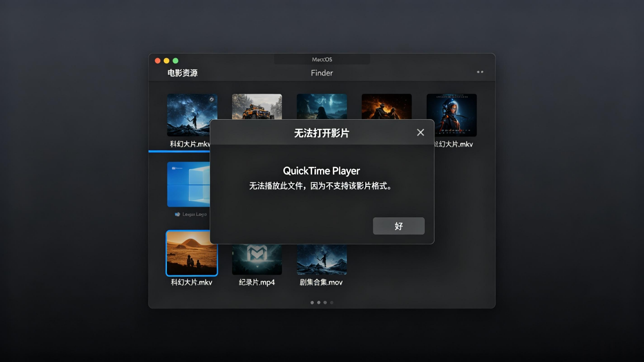Image resolution: width=644 pixels, height=362 pixels.
Task: Click the 无法播放此文件 error message
Action: point(321,186)
